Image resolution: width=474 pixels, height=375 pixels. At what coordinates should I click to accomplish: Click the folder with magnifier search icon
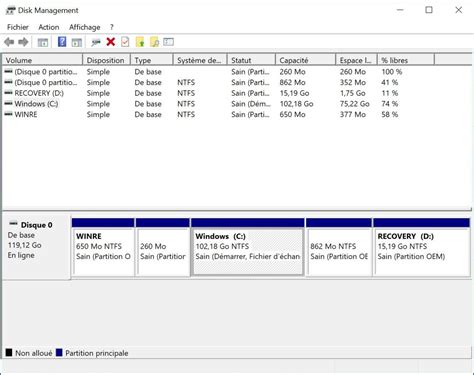coord(154,42)
